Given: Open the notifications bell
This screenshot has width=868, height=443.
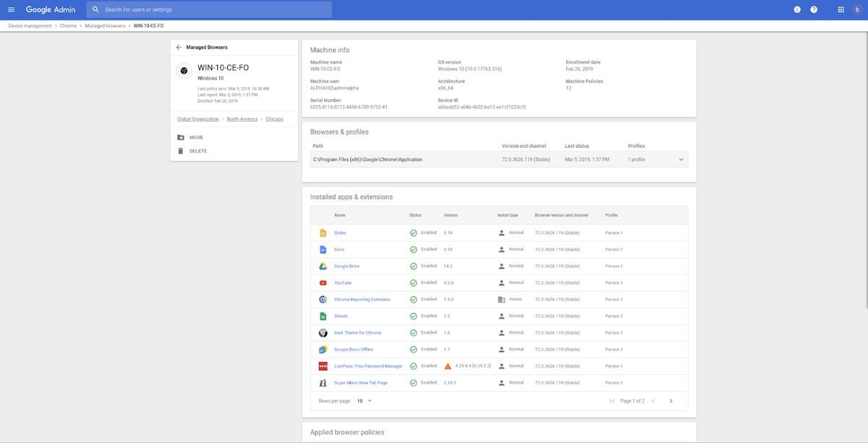Looking at the screenshot, I should [794, 7].
